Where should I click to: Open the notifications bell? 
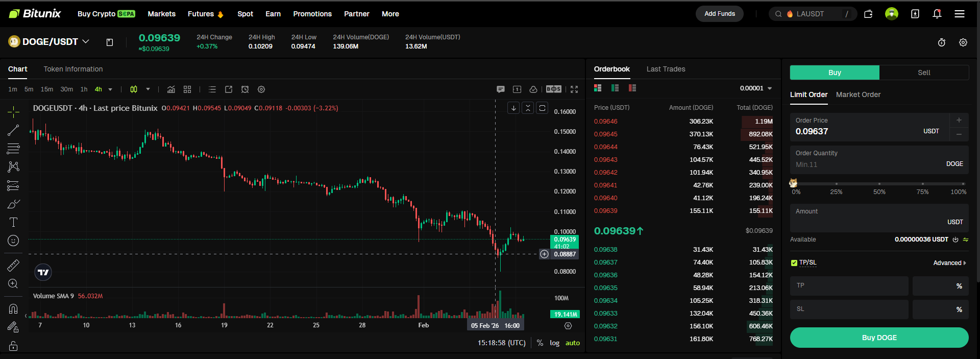937,14
